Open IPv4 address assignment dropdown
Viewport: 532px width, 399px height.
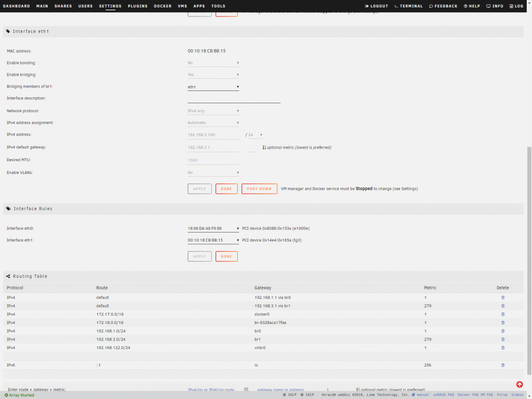pos(213,123)
